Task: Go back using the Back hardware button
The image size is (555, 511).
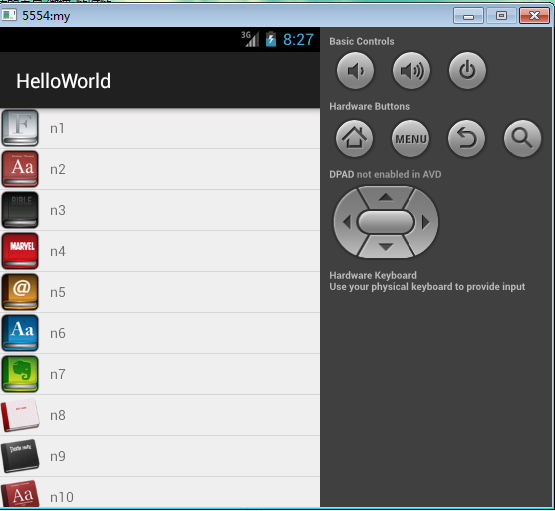Action: (466, 138)
